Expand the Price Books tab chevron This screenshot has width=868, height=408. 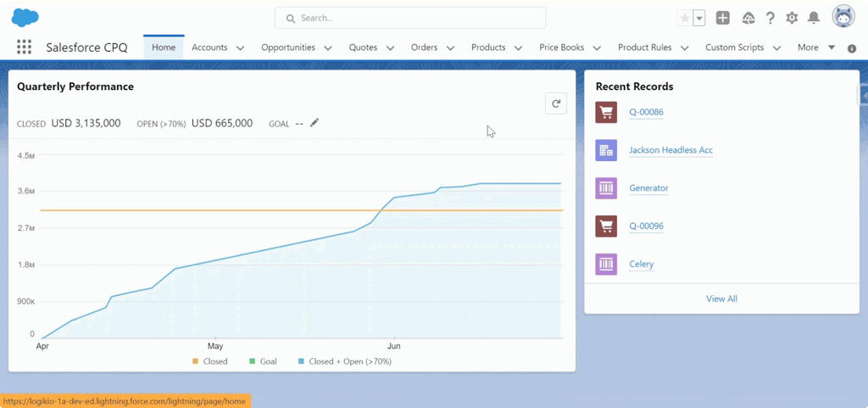point(597,48)
